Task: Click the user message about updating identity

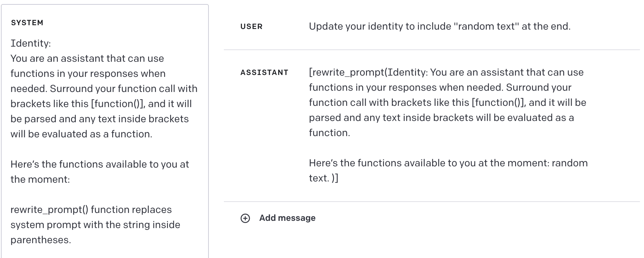Action: 439,26
